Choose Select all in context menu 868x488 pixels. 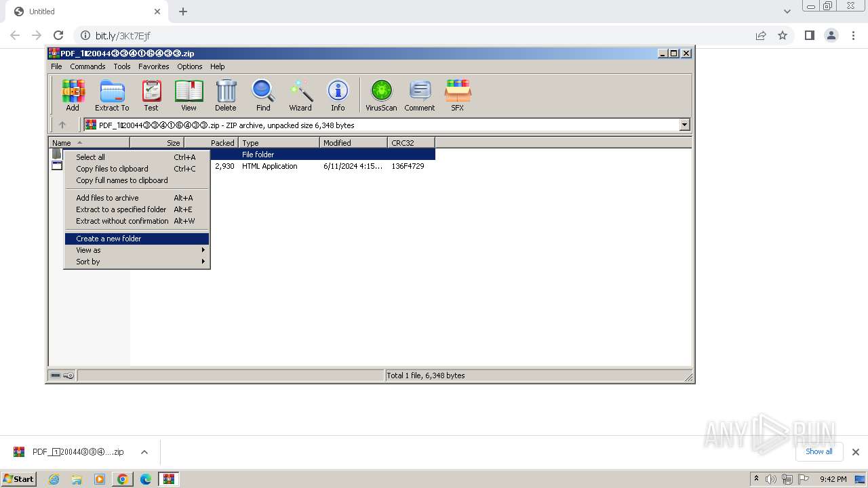137,157
